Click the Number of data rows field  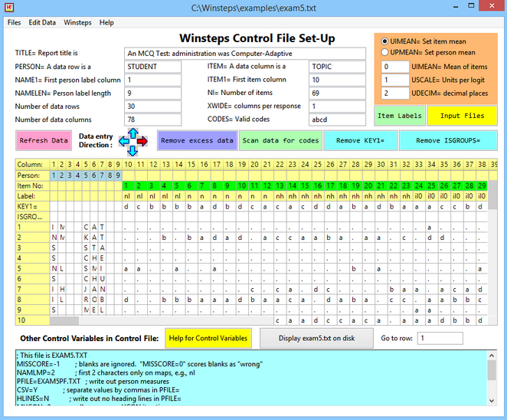(x=152, y=107)
